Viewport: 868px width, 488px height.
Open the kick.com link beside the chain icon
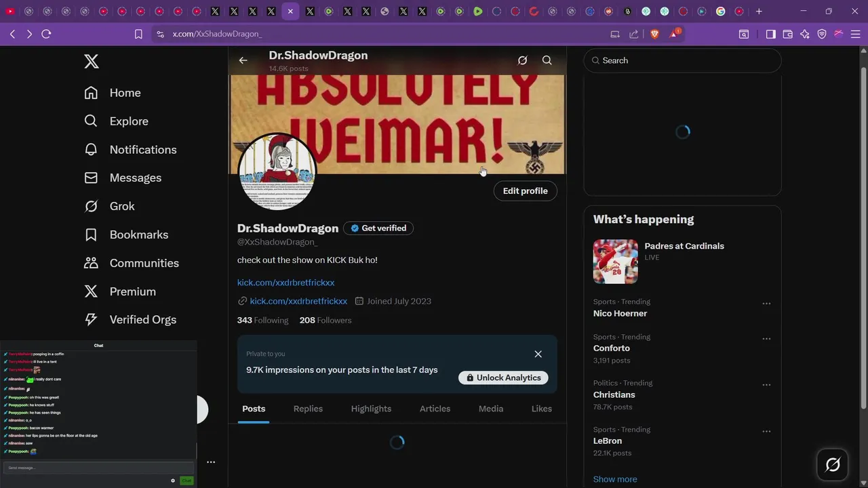298,301
